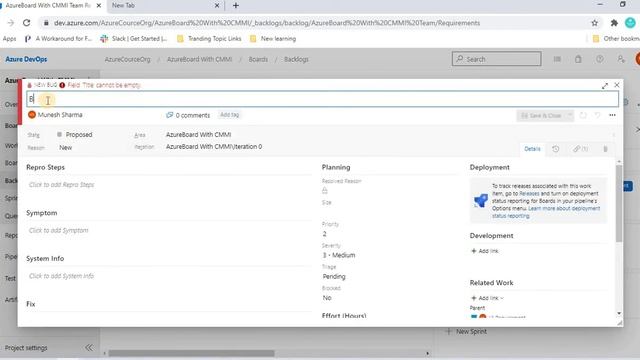
Task: Expand work item dialog to full screen
Action: coord(604,85)
